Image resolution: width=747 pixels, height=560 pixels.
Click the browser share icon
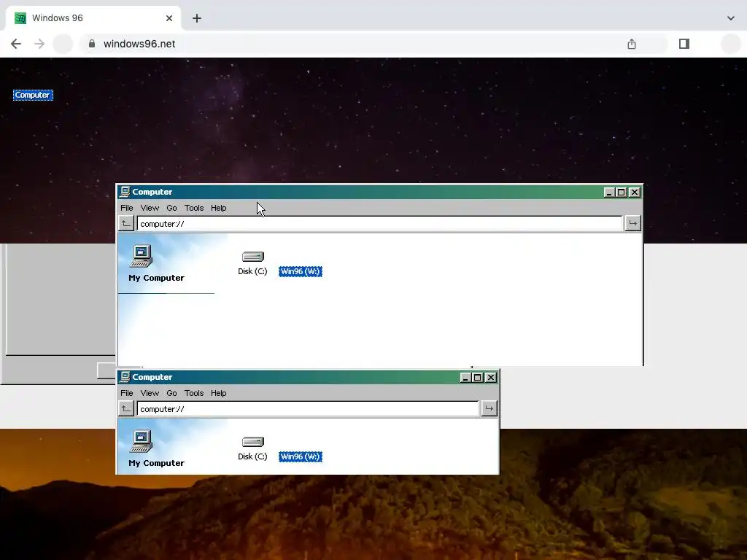(632, 44)
